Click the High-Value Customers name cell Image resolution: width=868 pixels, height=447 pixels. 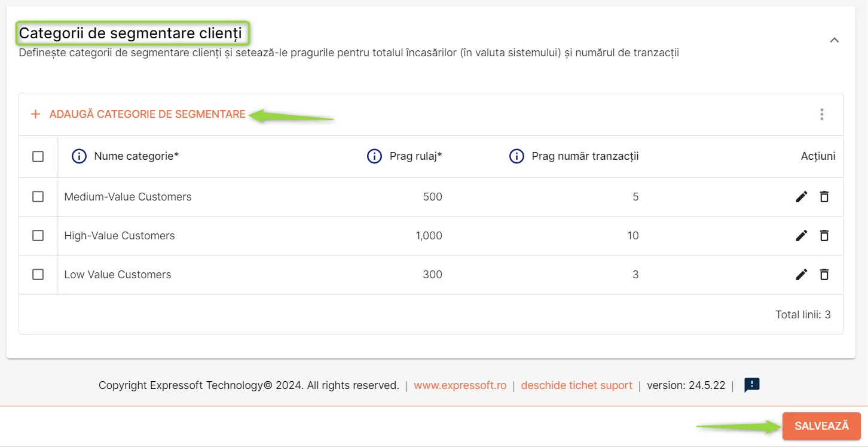pos(120,236)
